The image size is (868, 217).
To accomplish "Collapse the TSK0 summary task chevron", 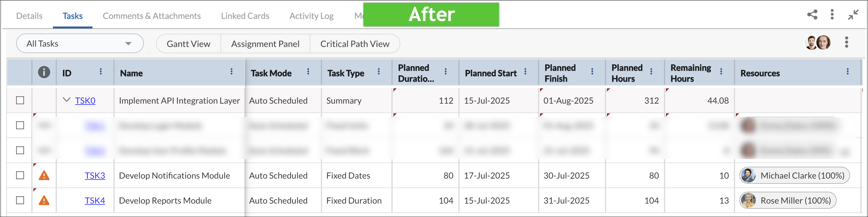I will pyautogui.click(x=67, y=100).
